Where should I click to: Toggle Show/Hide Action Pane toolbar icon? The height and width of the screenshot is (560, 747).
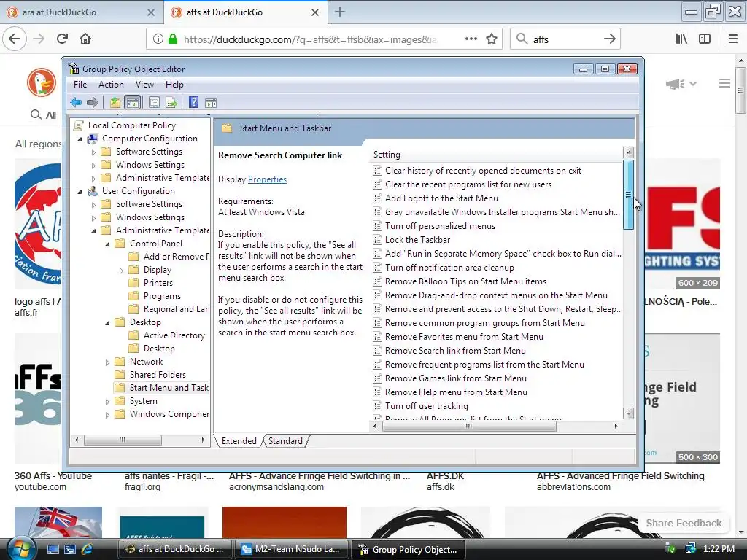click(211, 102)
